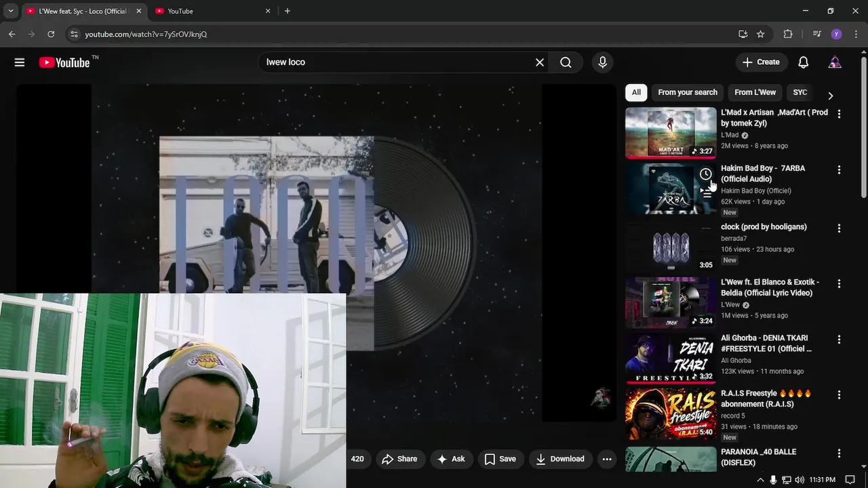This screenshot has height=488, width=868.
Task: Open the Beldia lyric video thumbnail
Action: pyautogui.click(x=671, y=302)
